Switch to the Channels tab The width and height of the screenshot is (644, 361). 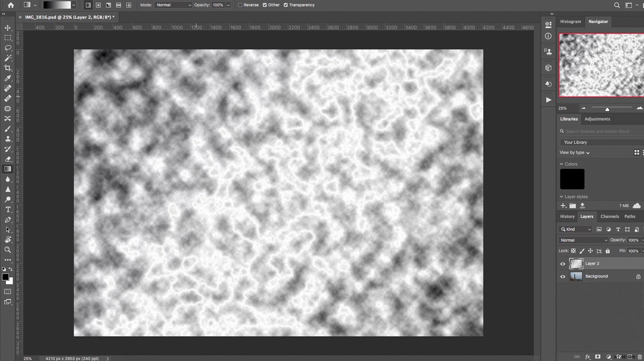coord(609,217)
